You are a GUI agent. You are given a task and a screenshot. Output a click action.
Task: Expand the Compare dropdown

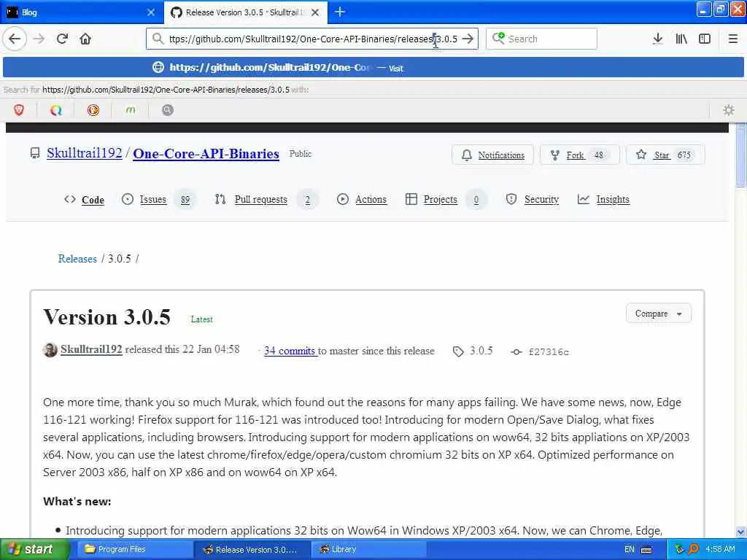pyautogui.click(x=659, y=314)
